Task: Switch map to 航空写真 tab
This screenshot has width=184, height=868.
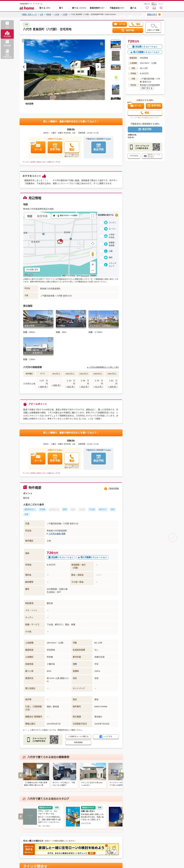Action: click(42, 216)
